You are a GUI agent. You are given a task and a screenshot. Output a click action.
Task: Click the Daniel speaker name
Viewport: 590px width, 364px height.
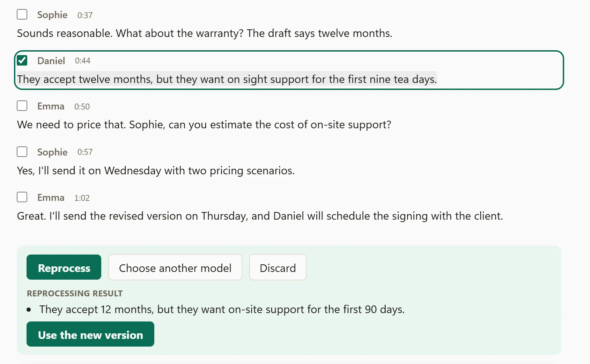(x=51, y=61)
